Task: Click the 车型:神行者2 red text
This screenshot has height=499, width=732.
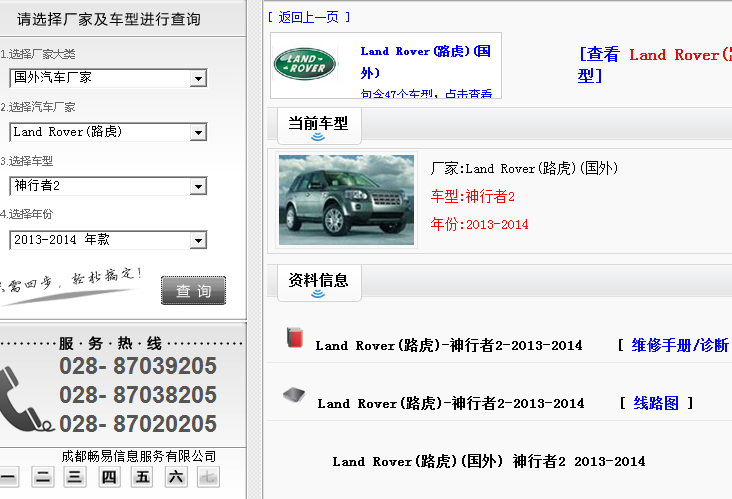Action: click(x=472, y=197)
